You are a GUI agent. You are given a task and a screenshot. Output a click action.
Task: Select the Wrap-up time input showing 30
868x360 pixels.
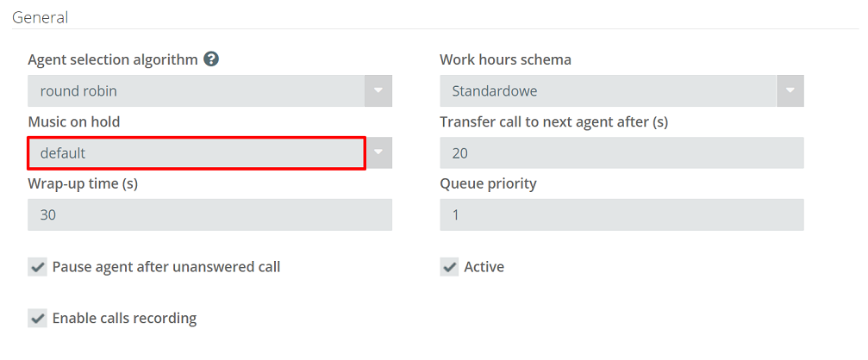[209, 215]
